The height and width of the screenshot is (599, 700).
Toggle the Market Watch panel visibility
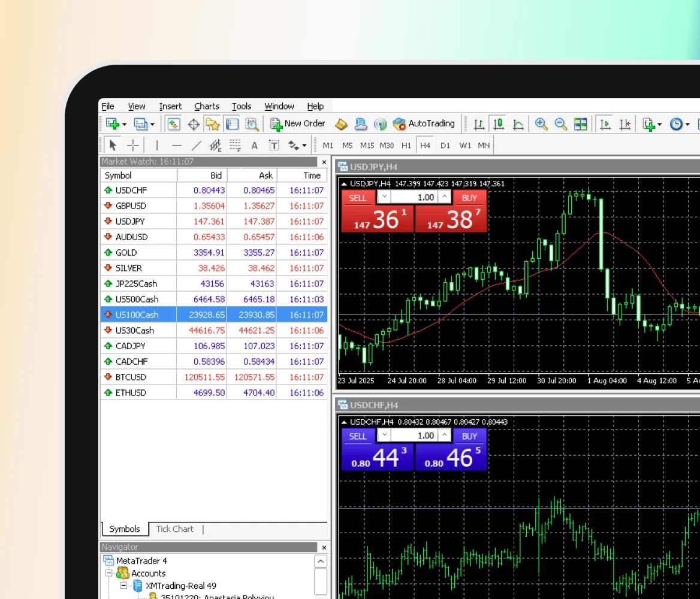174,124
